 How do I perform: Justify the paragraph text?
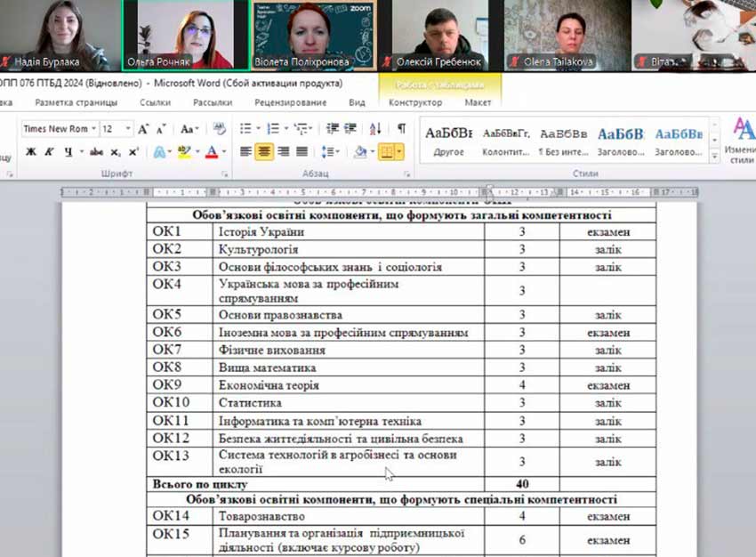[302, 152]
